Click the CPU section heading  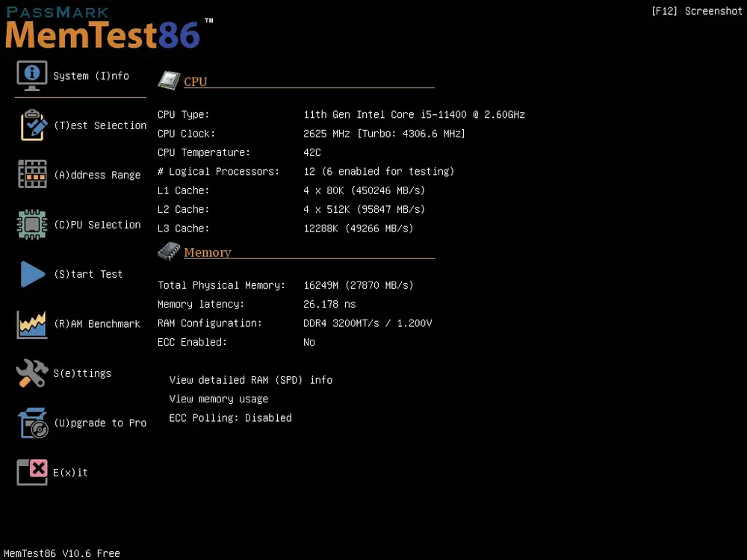pyautogui.click(x=195, y=81)
